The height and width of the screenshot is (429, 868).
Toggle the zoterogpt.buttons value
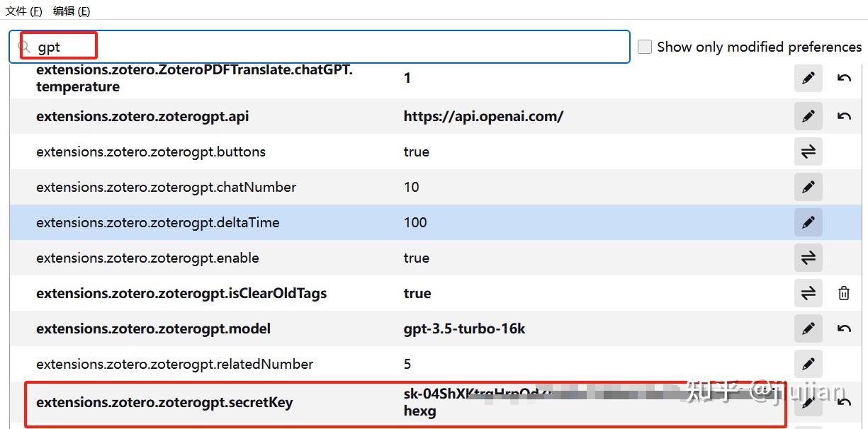tap(808, 151)
